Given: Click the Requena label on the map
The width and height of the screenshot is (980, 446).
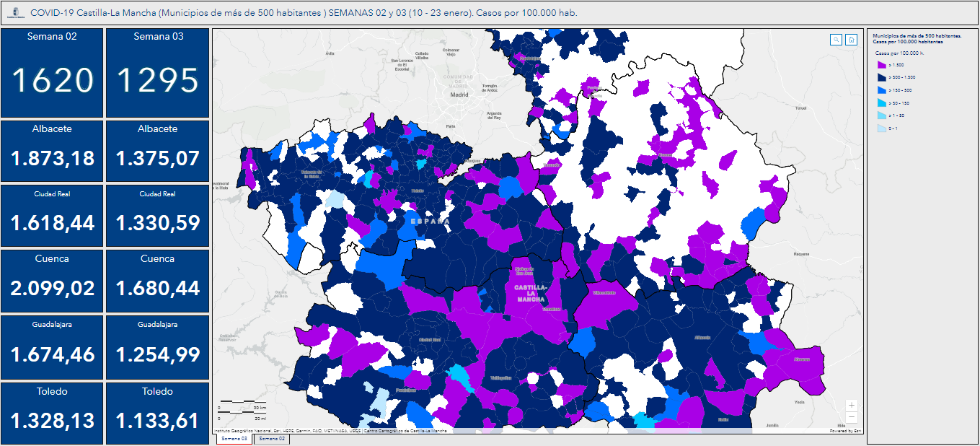Looking at the screenshot, I should click(801, 255).
